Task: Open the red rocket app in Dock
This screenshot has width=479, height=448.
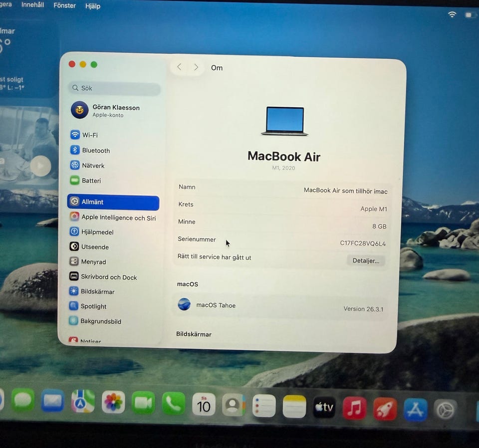Action: 385,409
